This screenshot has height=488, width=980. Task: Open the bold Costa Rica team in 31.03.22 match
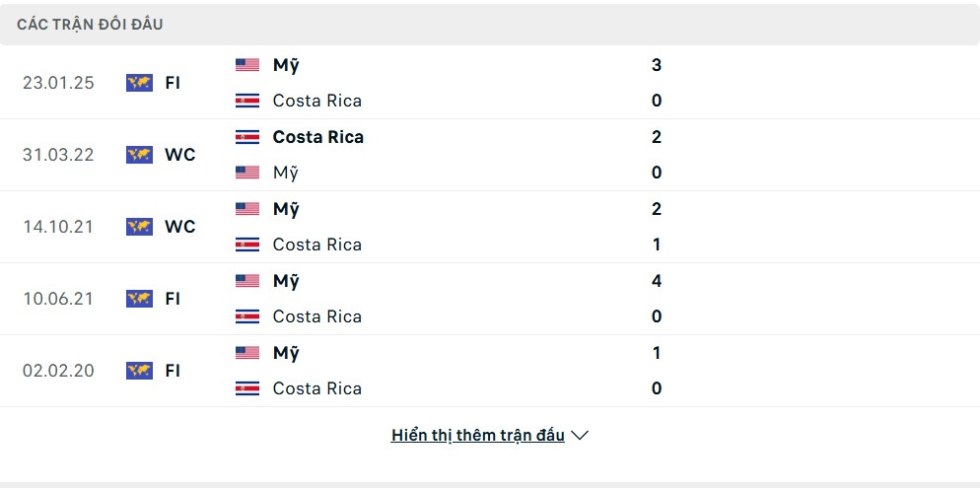[x=318, y=137]
